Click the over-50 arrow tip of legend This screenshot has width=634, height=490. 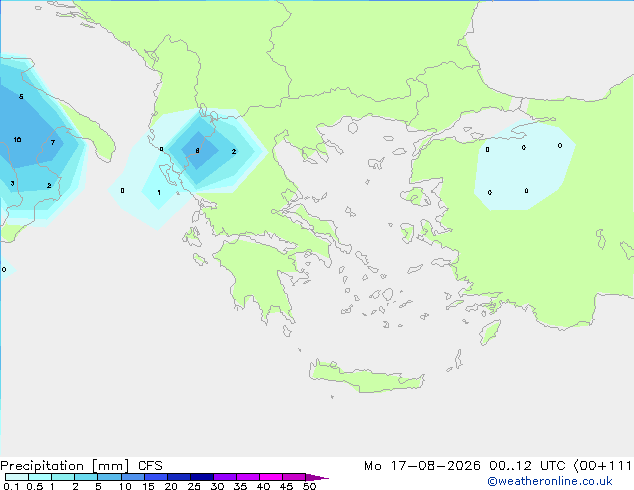[318, 477]
